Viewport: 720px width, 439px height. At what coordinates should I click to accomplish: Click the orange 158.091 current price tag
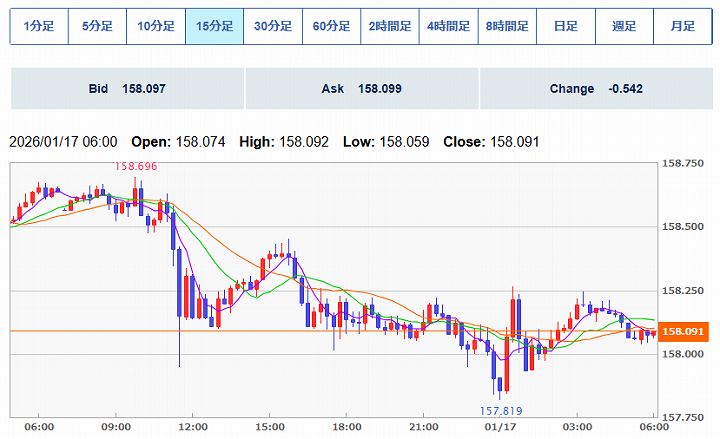click(x=685, y=331)
